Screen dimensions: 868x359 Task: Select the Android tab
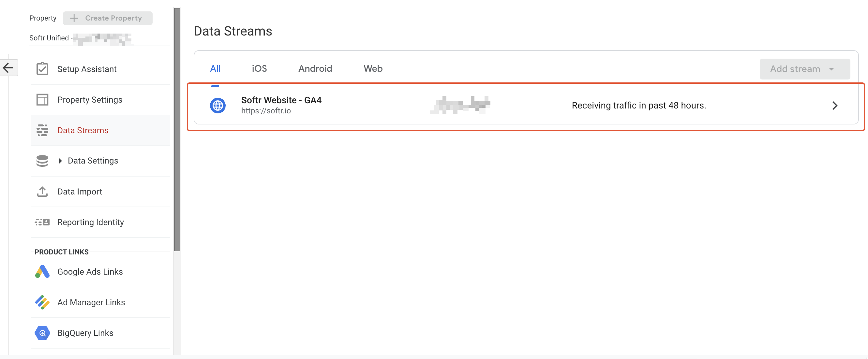coord(315,68)
